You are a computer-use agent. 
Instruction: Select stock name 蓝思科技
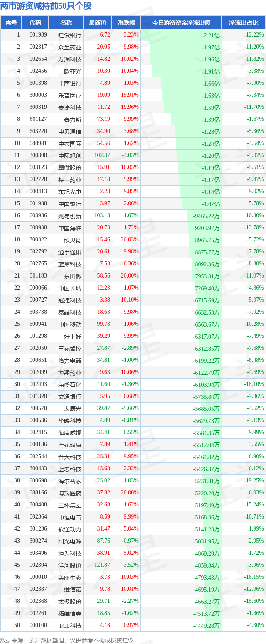click(70, 469)
